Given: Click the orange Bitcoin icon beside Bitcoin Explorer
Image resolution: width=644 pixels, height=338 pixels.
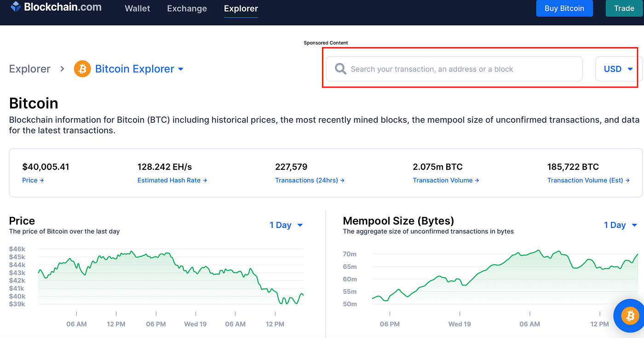Looking at the screenshot, I should pyautogui.click(x=82, y=69).
